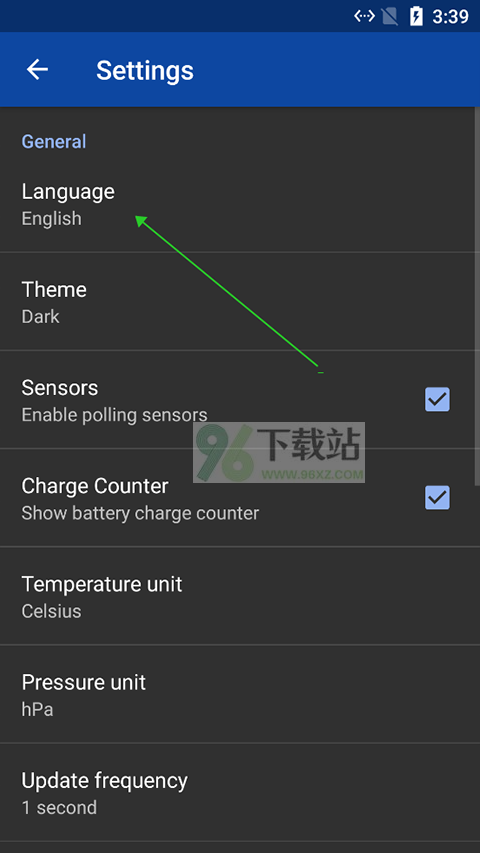Disable the Sensors polling checkbox
Image resolution: width=480 pixels, height=853 pixels.
(x=437, y=399)
